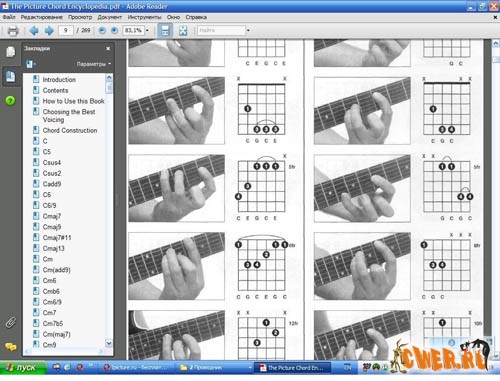Open the Редактирование menu
This screenshot has height=381, width=500.
pos(41,17)
